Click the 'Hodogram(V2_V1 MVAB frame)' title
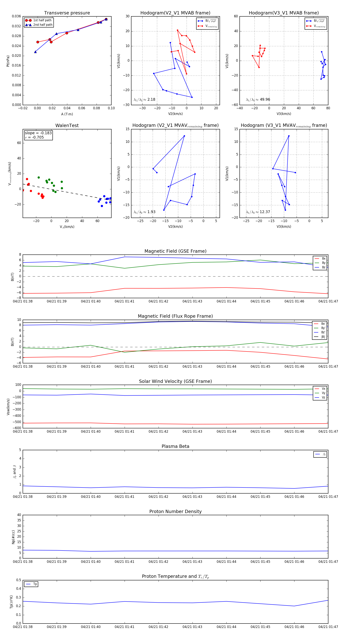Viewport: 351px width, 644px height. 175,13
